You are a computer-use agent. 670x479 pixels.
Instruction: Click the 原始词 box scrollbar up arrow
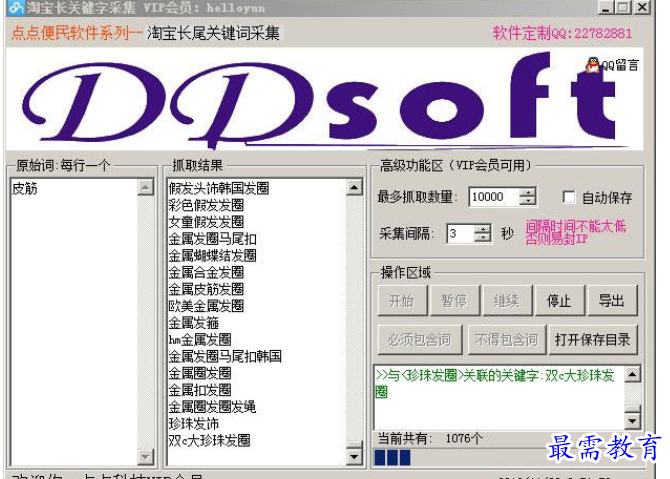tap(145, 187)
